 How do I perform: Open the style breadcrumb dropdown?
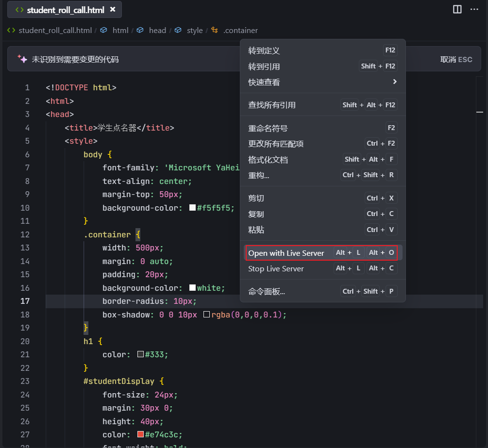pos(195,30)
